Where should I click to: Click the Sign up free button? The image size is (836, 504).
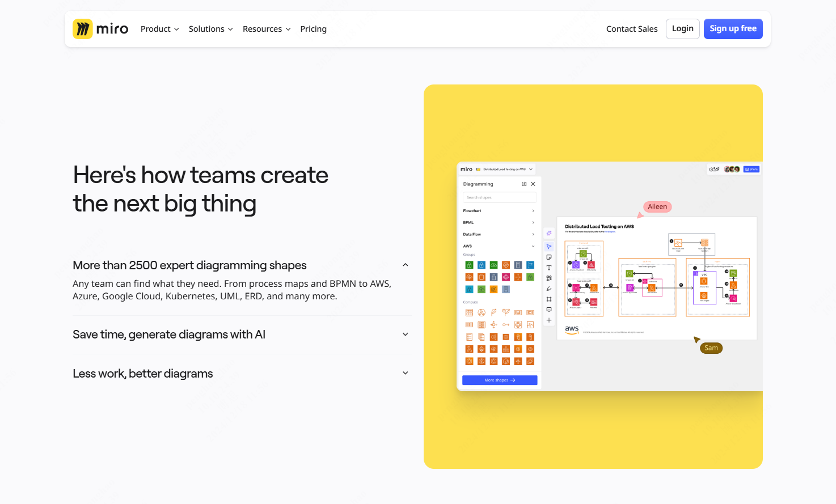click(x=733, y=29)
